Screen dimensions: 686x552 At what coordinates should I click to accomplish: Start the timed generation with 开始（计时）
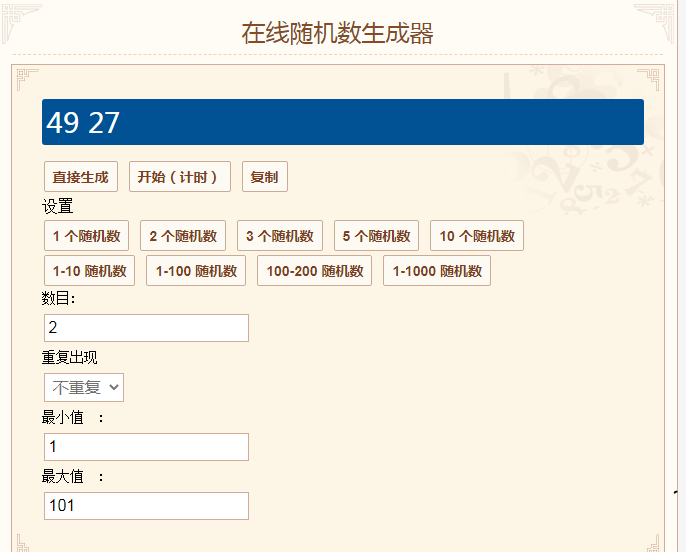pyautogui.click(x=180, y=177)
